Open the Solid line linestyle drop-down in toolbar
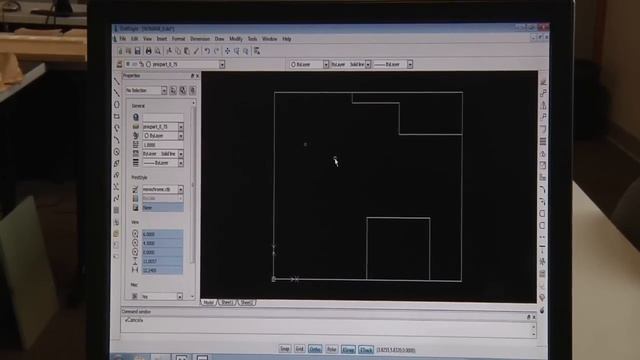Image resolution: width=640 pixels, height=360 pixels. click(x=368, y=64)
